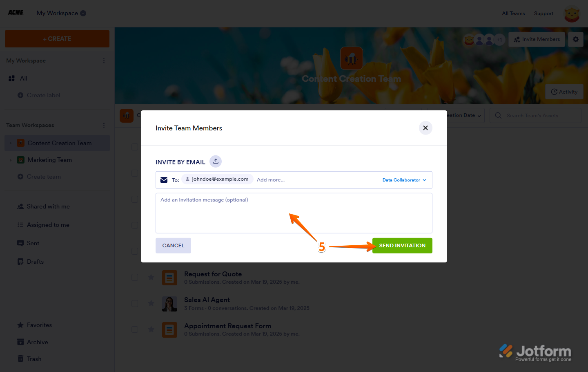Screen dimensions: 588x372
Task: Click the Request for Quote form icon
Action: 169,278
